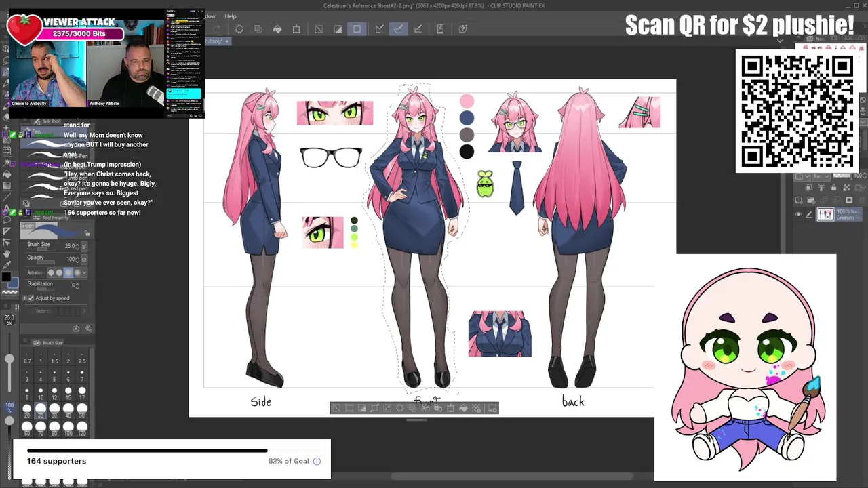The image size is (868, 488).
Task: Click Deselect on the selection launcher bar
Action: (336, 408)
